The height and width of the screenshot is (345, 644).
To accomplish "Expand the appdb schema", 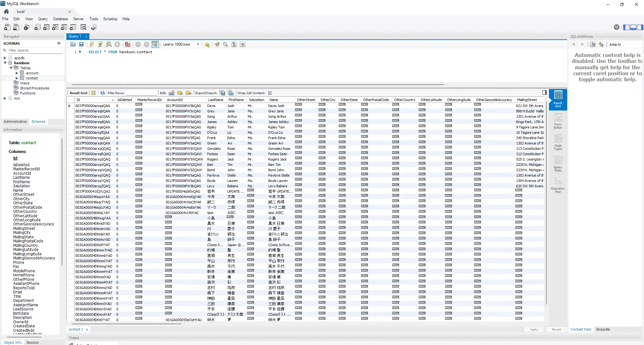I will point(5,58).
